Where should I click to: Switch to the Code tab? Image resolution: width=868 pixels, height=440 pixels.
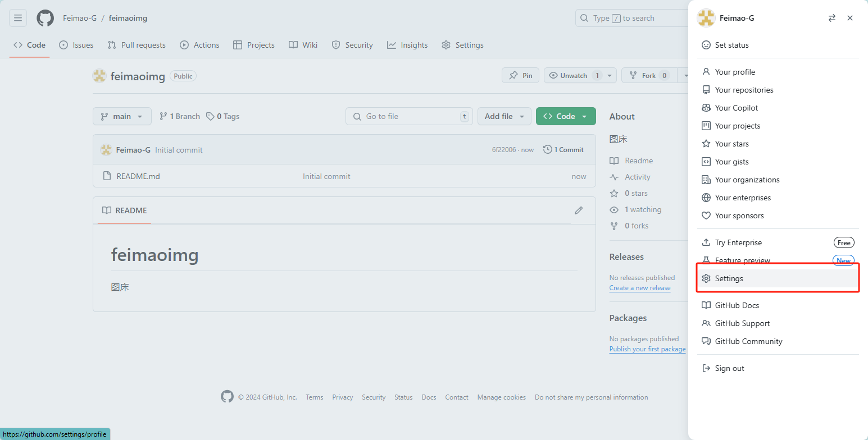click(29, 45)
